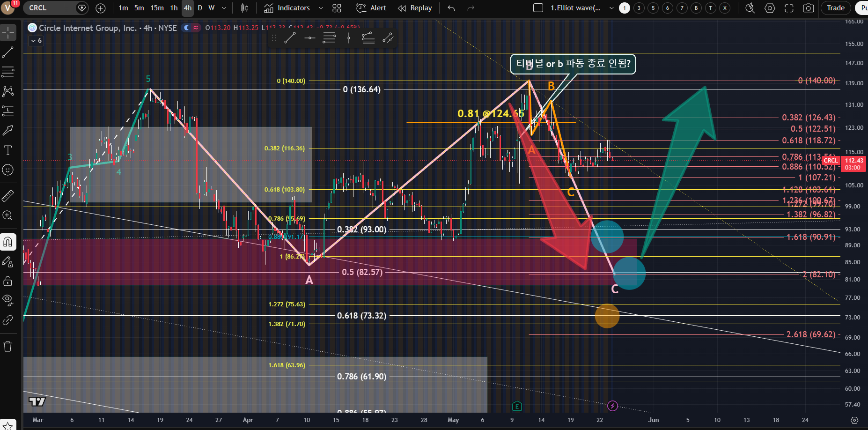Viewport: 868px width, 430px height.
Task: Toggle lock all drawings
Action: 8,281
